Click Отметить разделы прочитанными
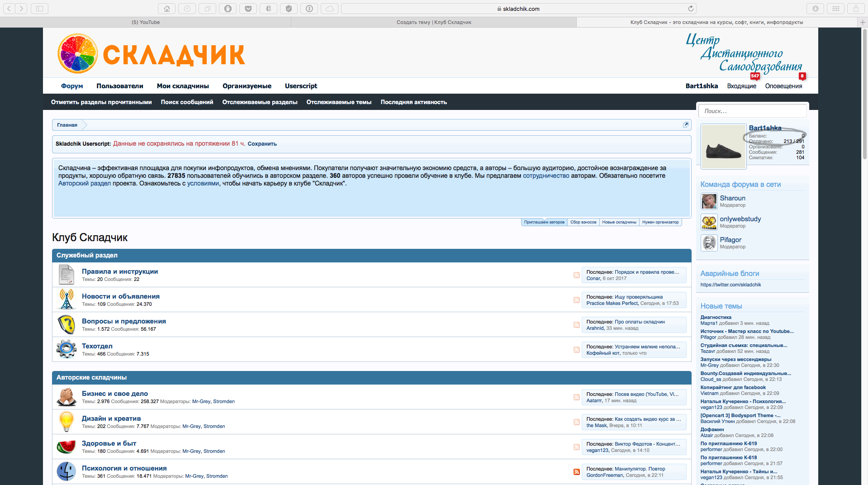This screenshot has width=868, height=485. point(101,102)
